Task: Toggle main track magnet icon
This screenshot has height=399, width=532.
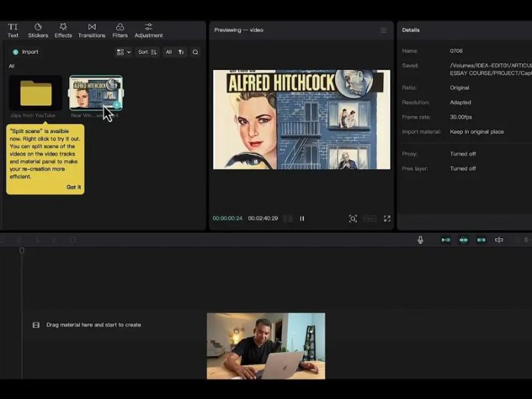Action: coord(446,240)
